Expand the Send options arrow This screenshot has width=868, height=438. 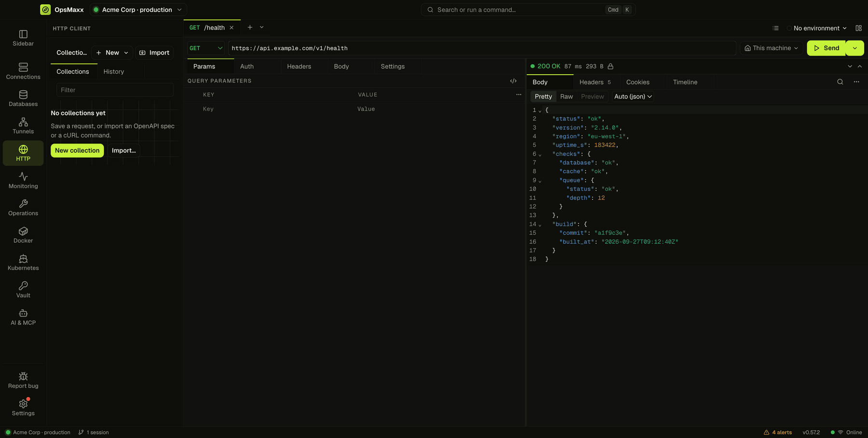[x=854, y=48]
